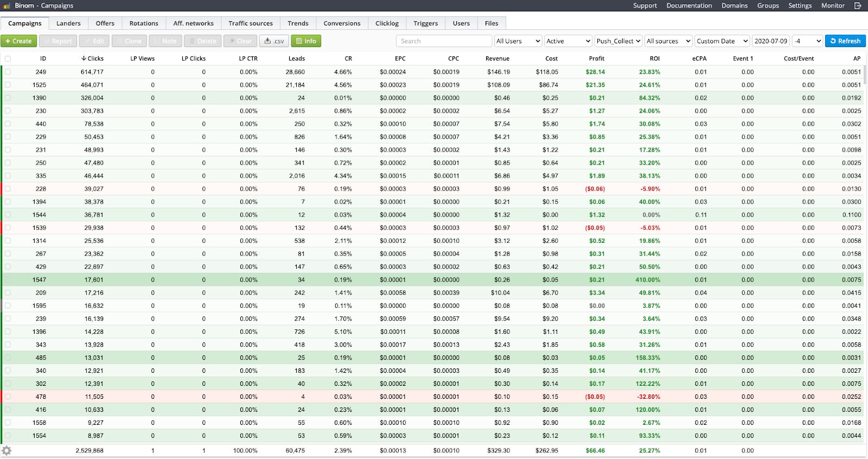Screen dimensions: 868x459
Task: Click the ($0.06) profit cell
Action: 595,189
